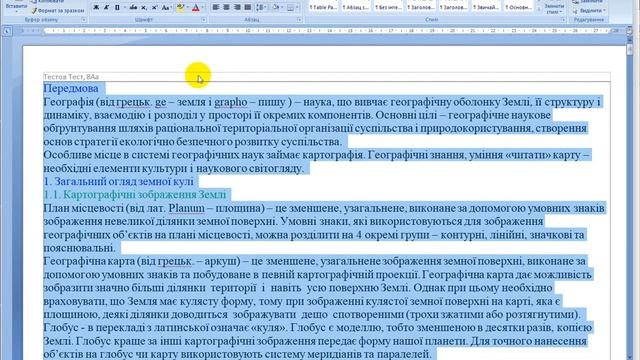Open Стилі group dialog launcher
This screenshot has width=640, height=360.
pos(563,20)
